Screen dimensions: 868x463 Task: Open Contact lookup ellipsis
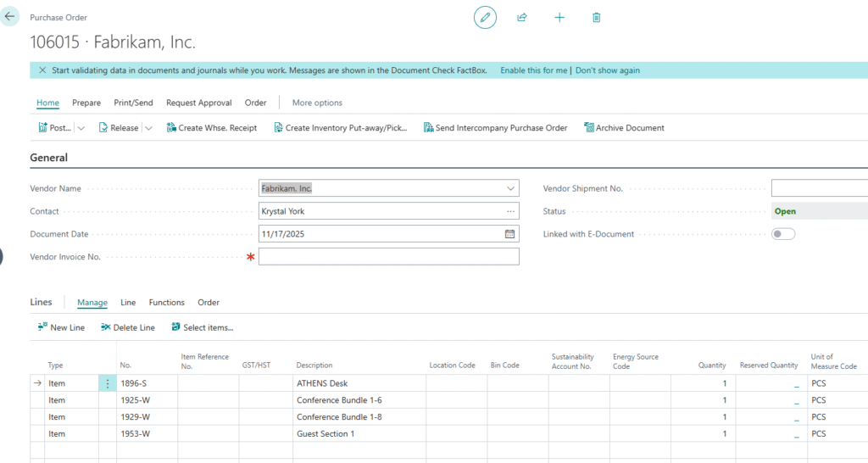[x=510, y=211]
